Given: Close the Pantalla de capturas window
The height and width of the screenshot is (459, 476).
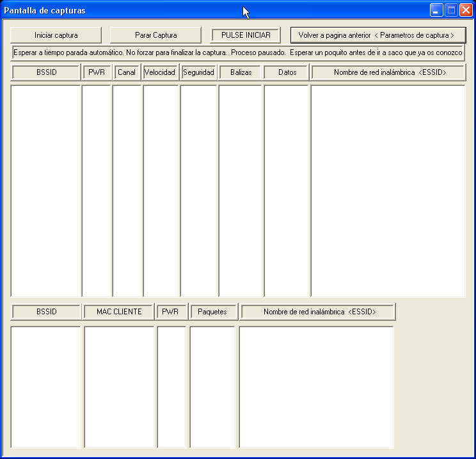Looking at the screenshot, I should (466, 10).
